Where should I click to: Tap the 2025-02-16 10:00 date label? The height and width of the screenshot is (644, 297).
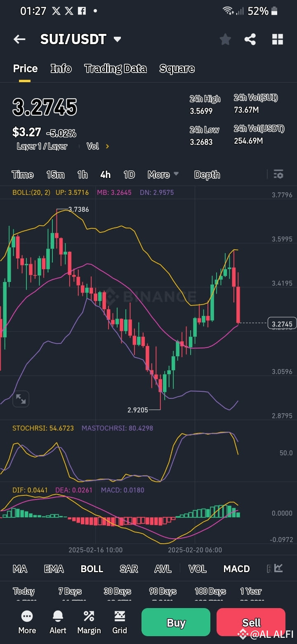pos(95,550)
